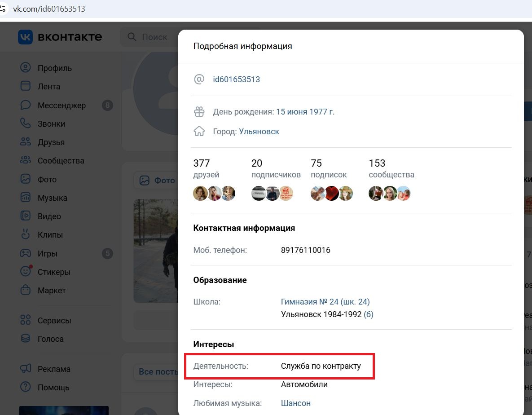Open the Музыка section icon
Image resolution: width=532 pixels, height=415 pixels.
pyautogui.click(x=25, y=198)
